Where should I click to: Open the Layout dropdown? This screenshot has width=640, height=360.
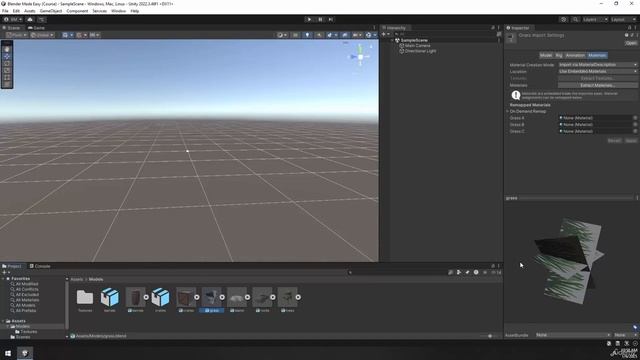tap(623, 19)
